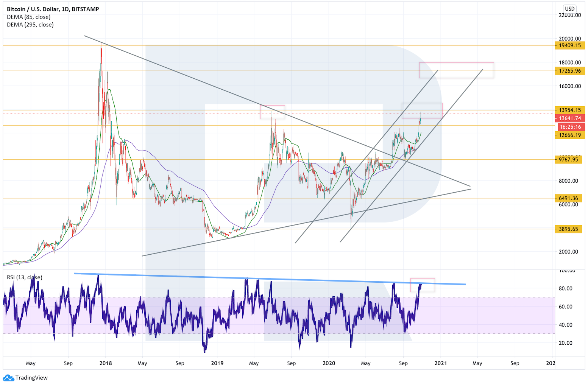This screenshot has width=588, height=386.
Task: Select the 9767.95 support price tag
Action: click(568, 160)
